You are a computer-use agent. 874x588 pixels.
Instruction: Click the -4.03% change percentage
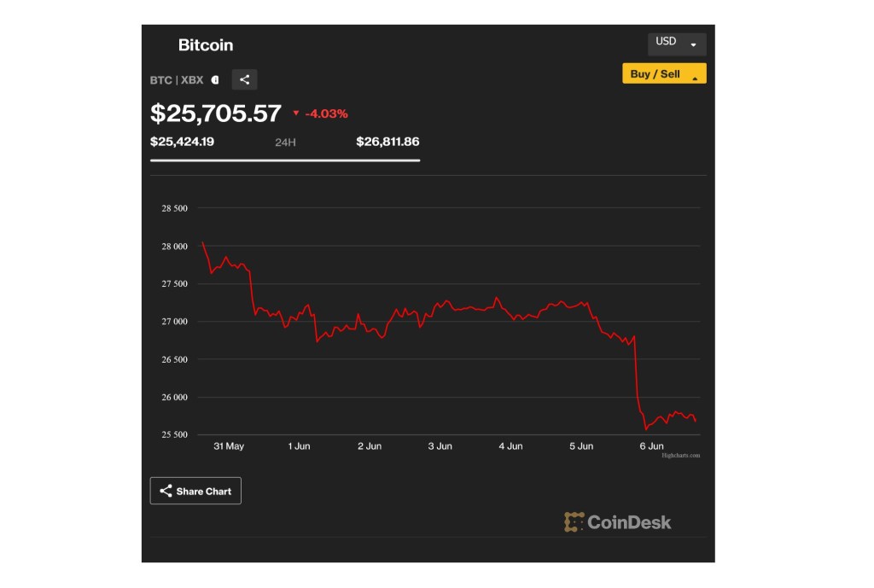tap(326, 114)
